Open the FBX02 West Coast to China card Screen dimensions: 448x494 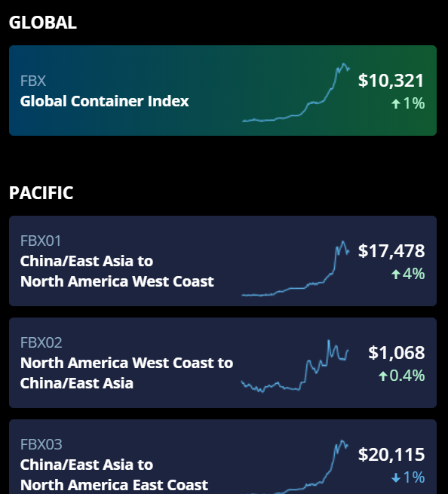pos(222,363)
